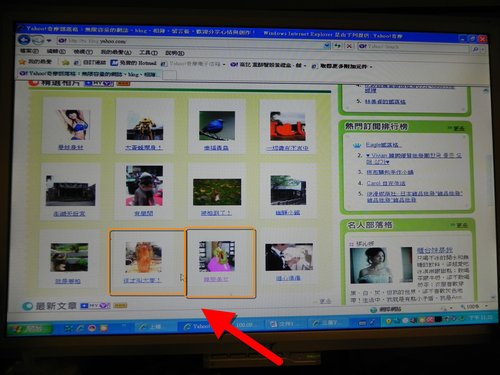Click the system tray clock

481,318
